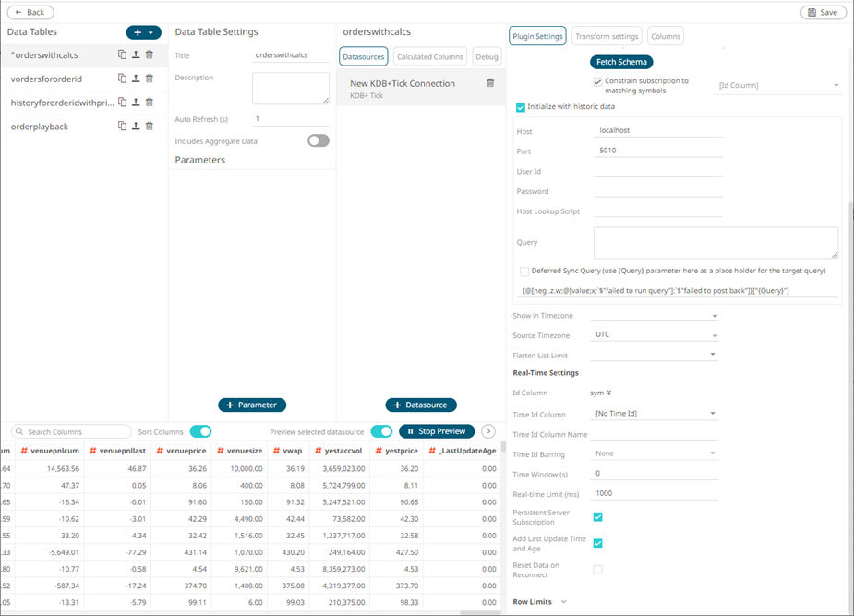Open the Time Id Barring dropdown
The image size is (854, 616).
(654, 453)
